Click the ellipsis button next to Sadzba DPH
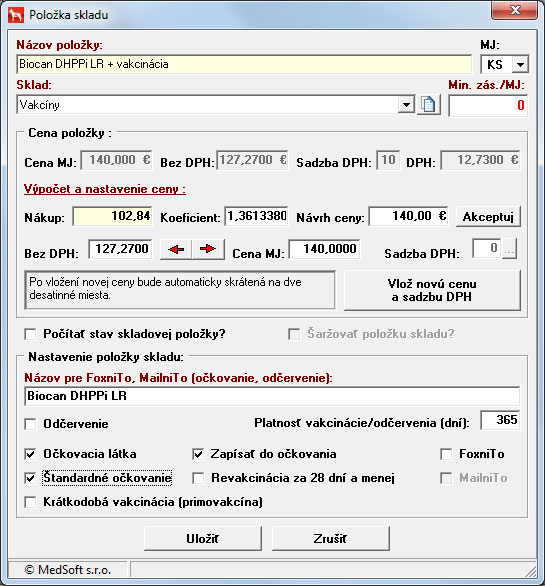The width and height of the screenshot is (545, 586). pyautogui.click(x=509, y=249)
